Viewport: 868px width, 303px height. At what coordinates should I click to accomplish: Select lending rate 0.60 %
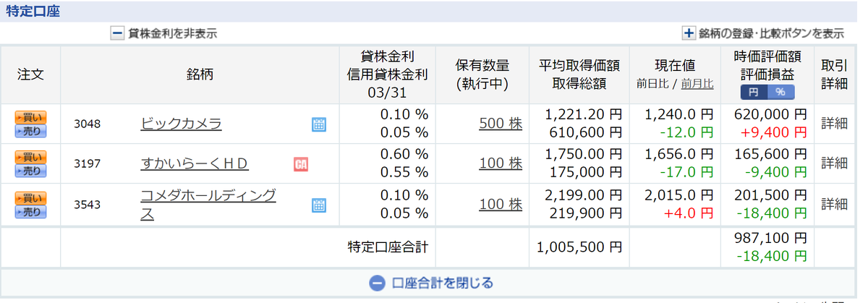pyautogui.click(x=405, y=155)
